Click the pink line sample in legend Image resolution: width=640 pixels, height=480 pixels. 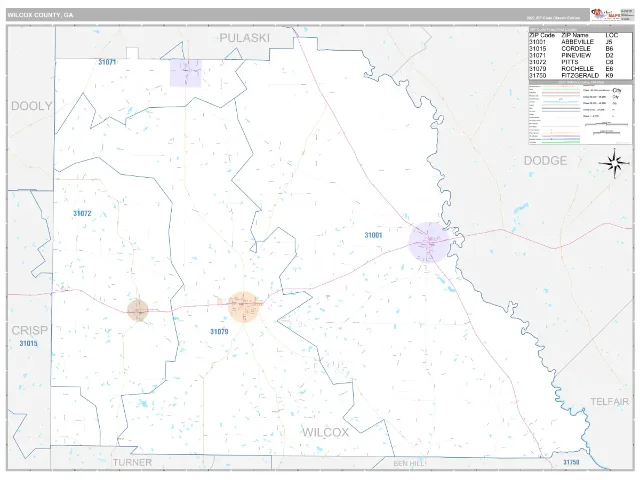click(561, 93)
